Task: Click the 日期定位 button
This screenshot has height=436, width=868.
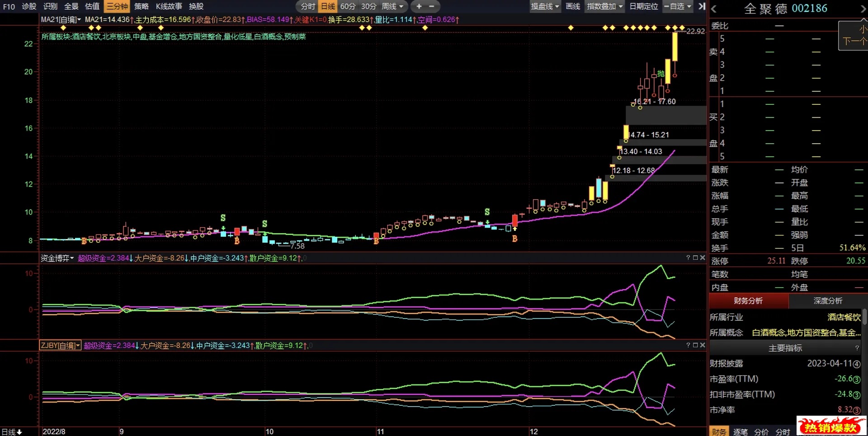Action: [x=643, y=6]
